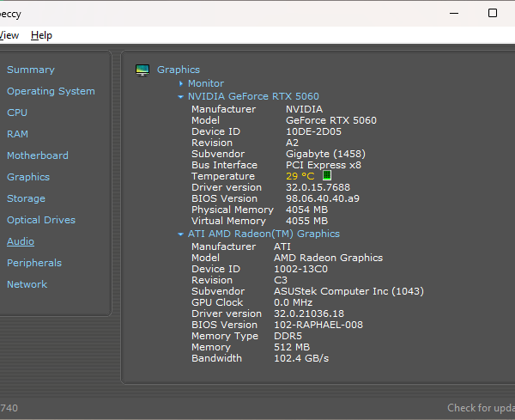Switch to the RAM section
515x420 pixels.
[x=17, y=134]
